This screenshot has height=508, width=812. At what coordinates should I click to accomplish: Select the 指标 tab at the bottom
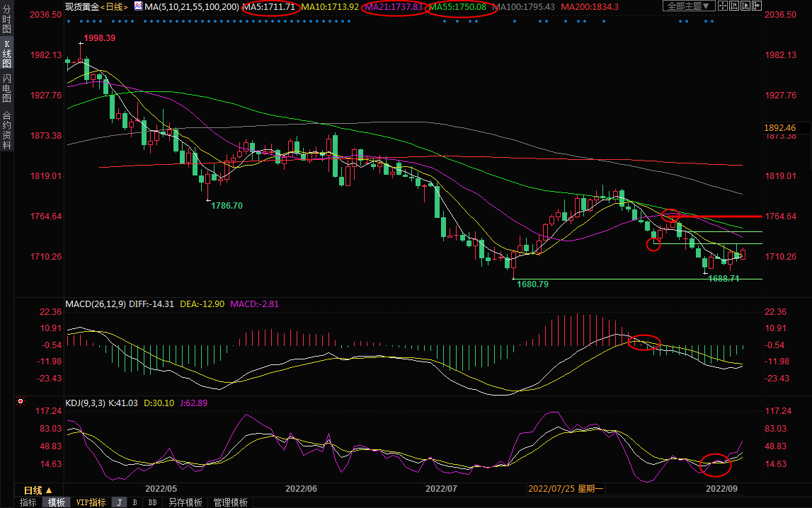[x=28, y=502]
